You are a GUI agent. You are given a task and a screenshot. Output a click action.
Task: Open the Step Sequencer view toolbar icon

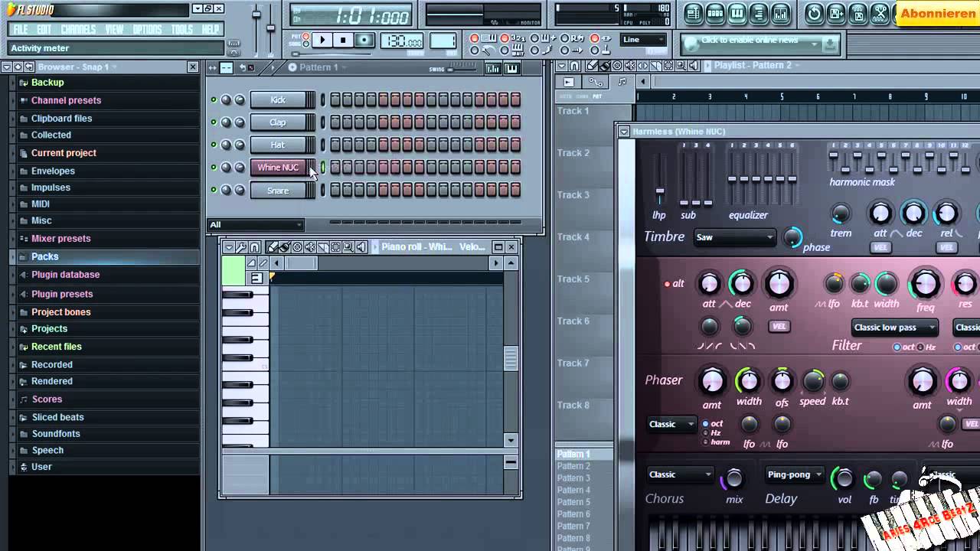click(715, 13)
